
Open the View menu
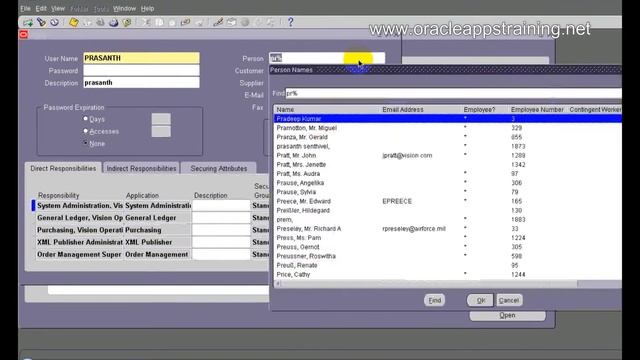(x=58, y=9)
